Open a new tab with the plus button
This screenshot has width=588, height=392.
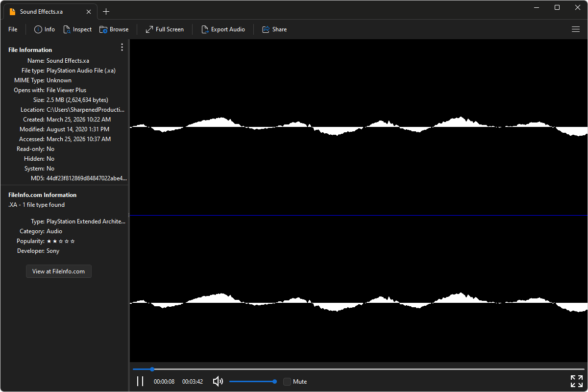106,11
